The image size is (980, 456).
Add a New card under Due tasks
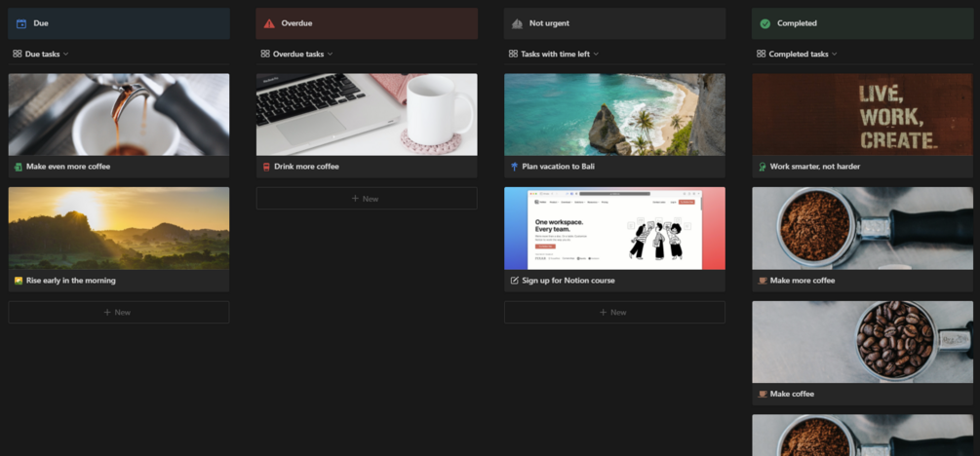pyautogui.click(x=119, y=313)
